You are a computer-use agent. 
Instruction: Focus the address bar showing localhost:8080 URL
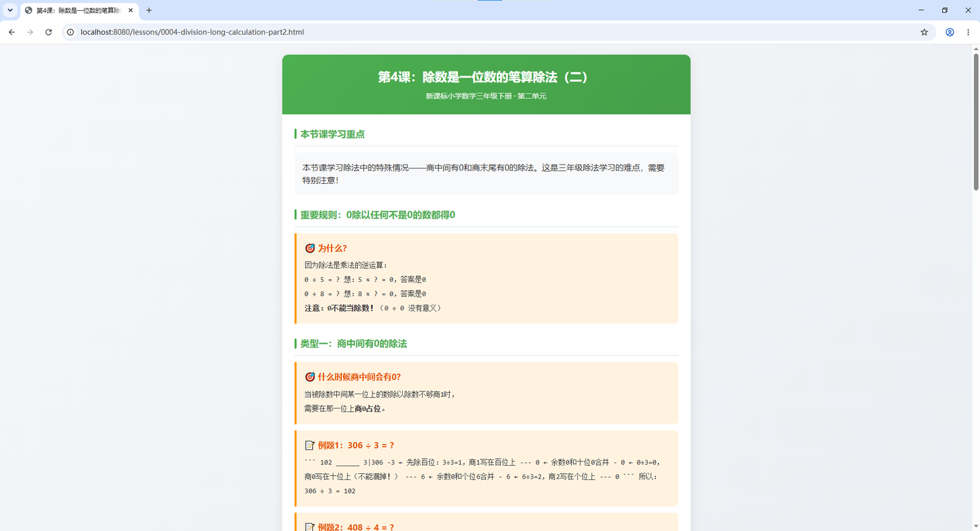[497, 32]
